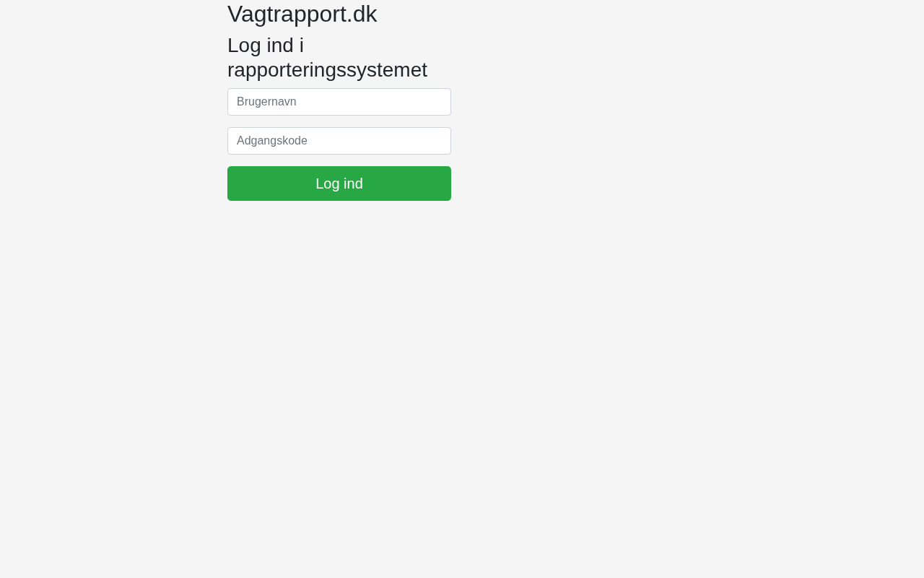Click the site name Vagtrapport.dk

[x=302, y=14]
